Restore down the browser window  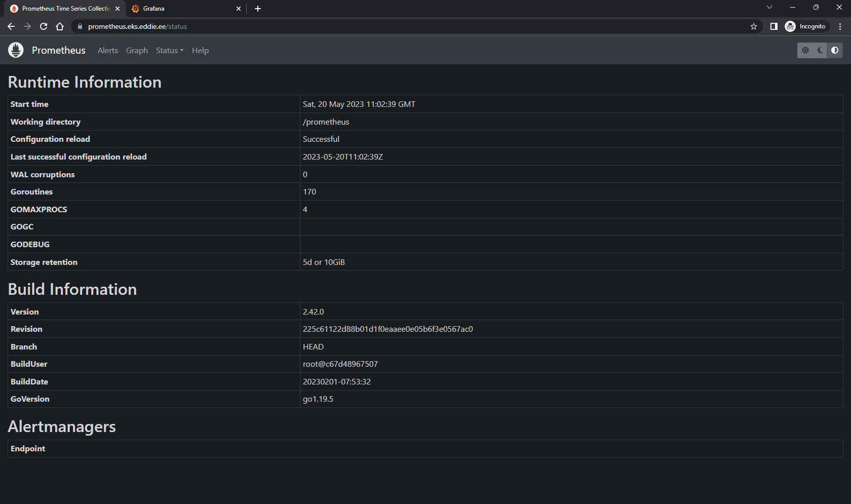pyautogui.click(x=816, y=7)
